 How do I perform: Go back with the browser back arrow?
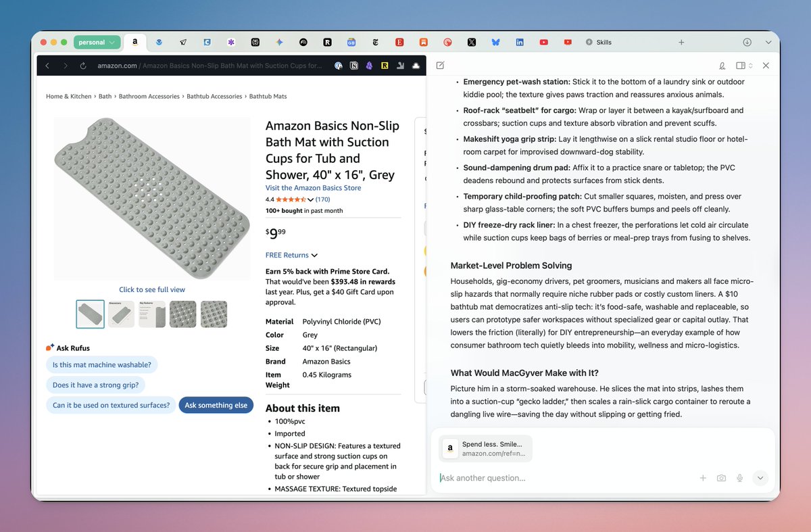tap(47, 66)
